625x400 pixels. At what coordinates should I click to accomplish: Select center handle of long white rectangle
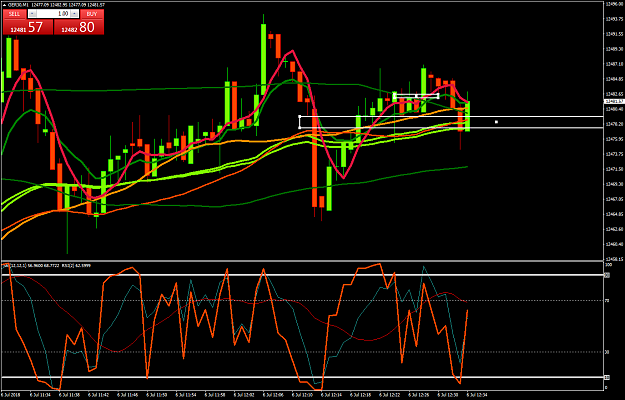[496, 122]
